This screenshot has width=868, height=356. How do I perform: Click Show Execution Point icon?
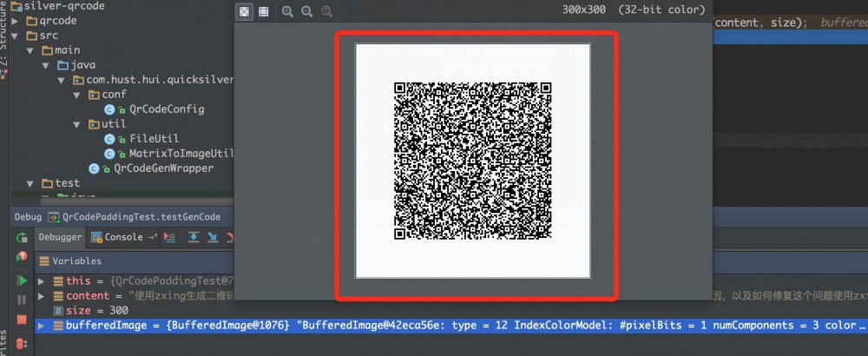tap(169, 237)
